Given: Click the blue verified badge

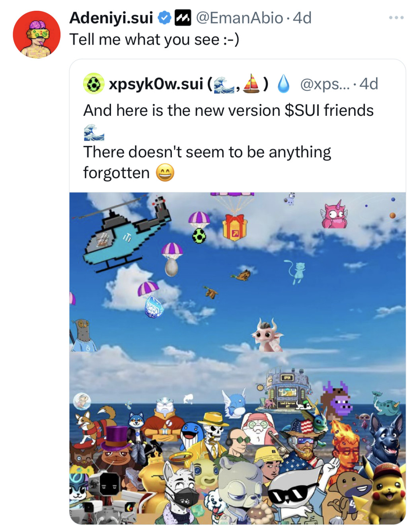Looking at the screenshot, I should pyautogui.click(x=164, y=18).
